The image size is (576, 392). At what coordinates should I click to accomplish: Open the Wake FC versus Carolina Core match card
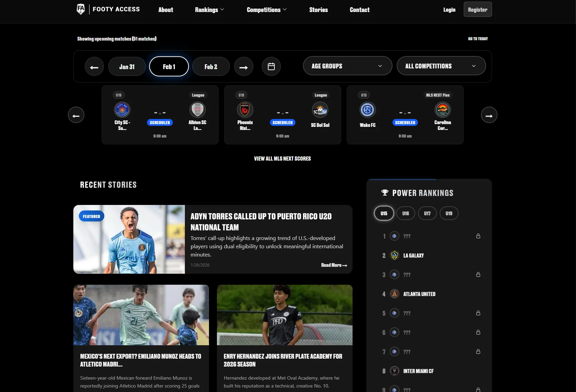click(x=405, y=115)
